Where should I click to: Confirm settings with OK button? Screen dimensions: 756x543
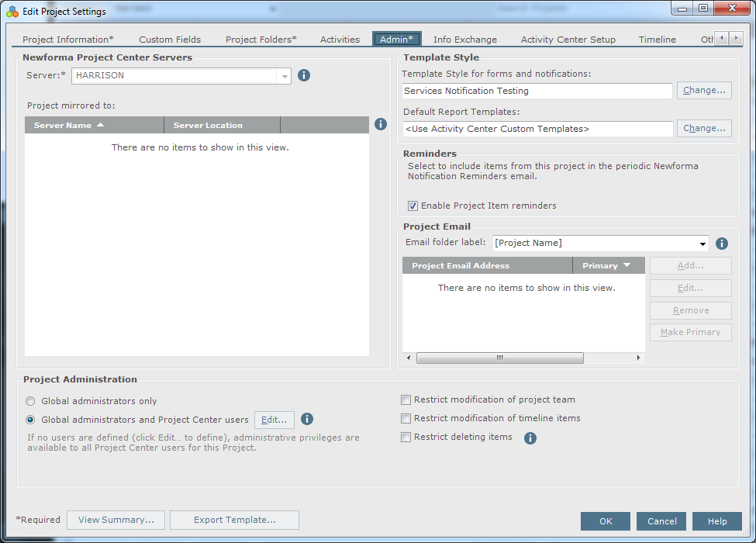click(606, 521)
